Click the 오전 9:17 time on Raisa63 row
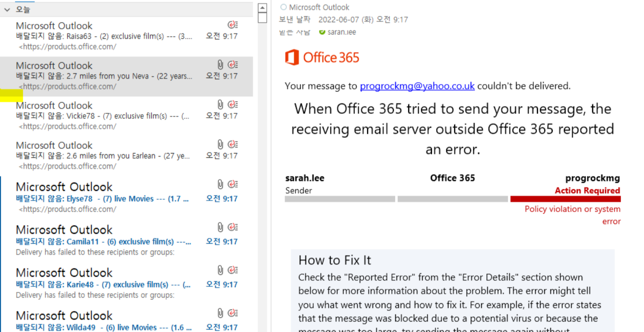 [222, 36]
